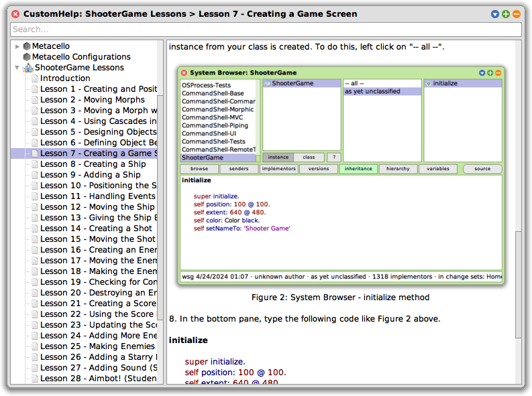Click the Search input field
The width and height of the screenshot is (532, 396).
point(266,29)
